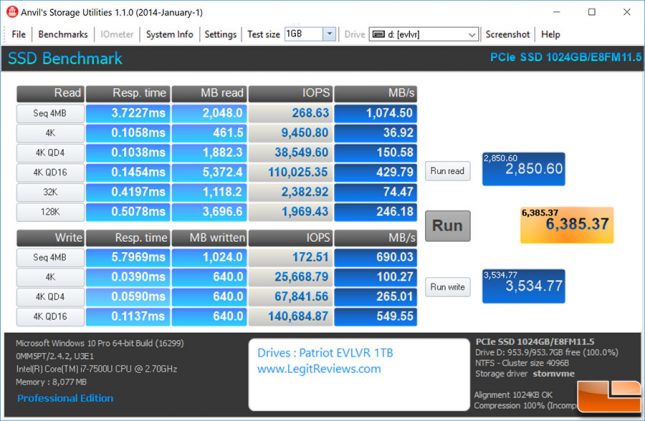
Task: Click the 549.55 MB/s value
Action: (x=375, y=316)
